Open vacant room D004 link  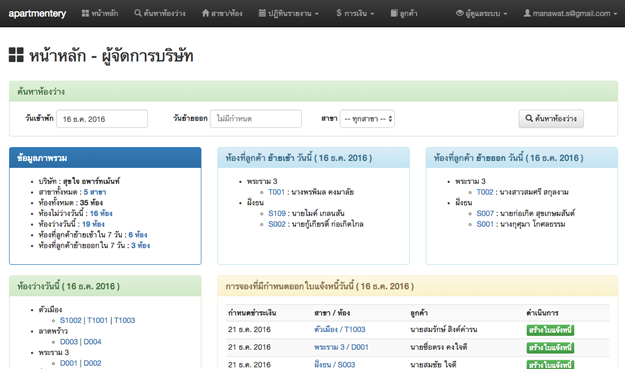(x=92, y=342)
